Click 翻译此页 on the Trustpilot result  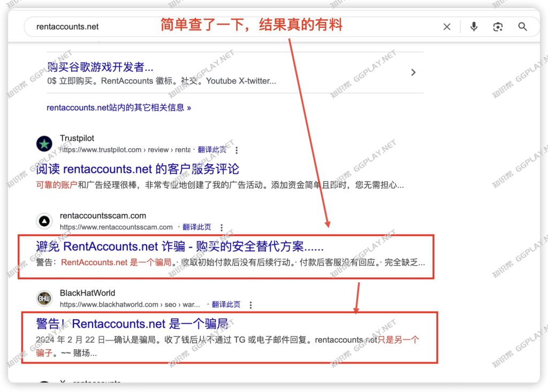click(x=212, y=150)
